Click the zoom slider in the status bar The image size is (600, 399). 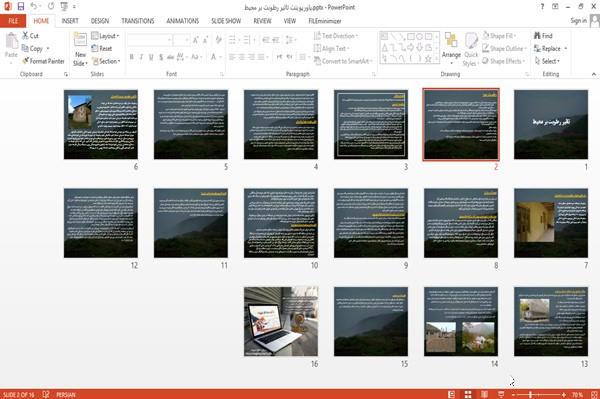coord(538,394)
